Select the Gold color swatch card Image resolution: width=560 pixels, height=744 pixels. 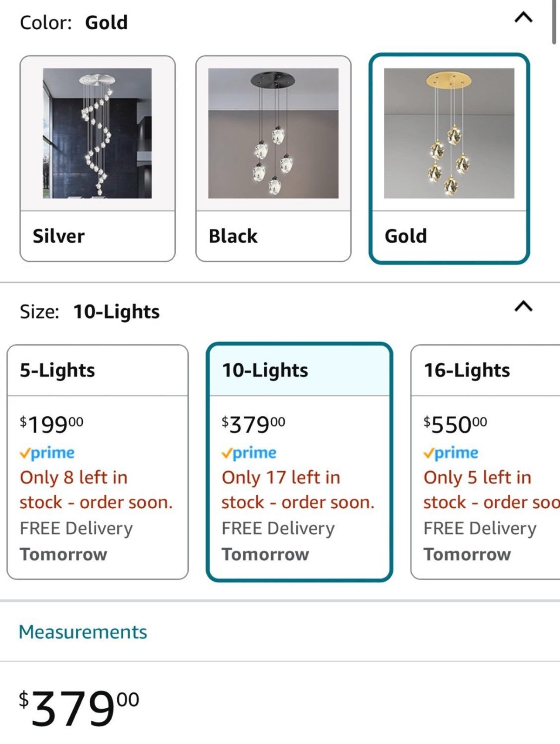[x=449, y=159]
